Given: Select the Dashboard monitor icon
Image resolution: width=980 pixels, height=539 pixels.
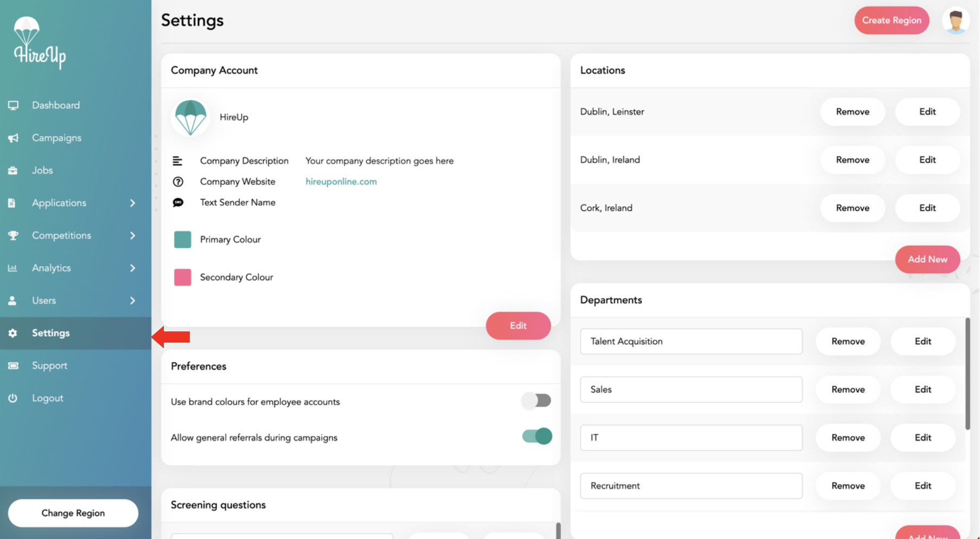Looking at the screenshot, I should (x=13, y=105).
